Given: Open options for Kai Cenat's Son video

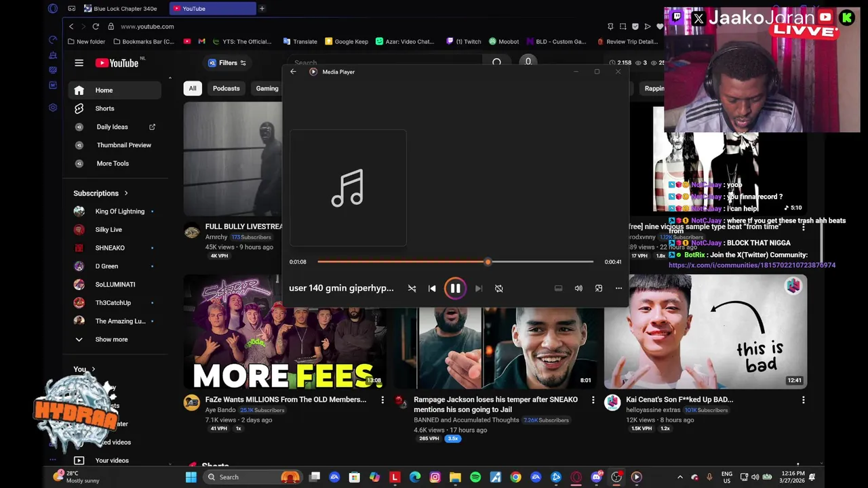Looking at the screenshot, I should [804, 400].
